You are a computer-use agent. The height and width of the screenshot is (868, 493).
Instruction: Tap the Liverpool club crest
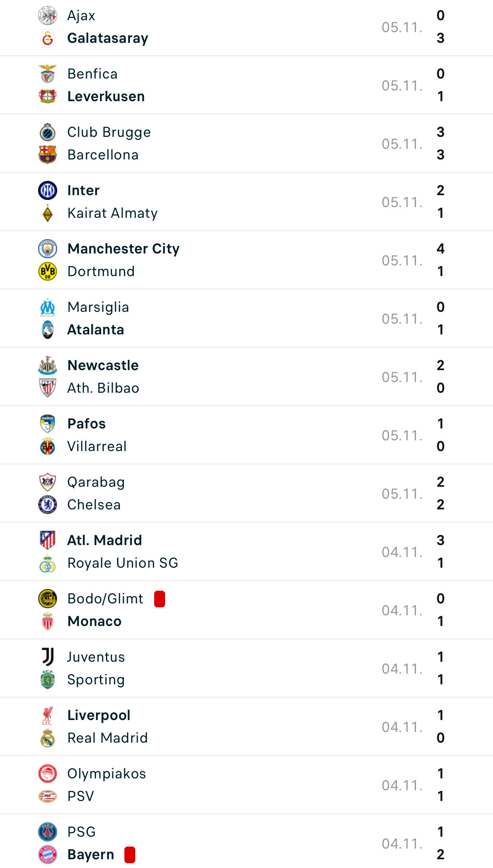point(48,715)
